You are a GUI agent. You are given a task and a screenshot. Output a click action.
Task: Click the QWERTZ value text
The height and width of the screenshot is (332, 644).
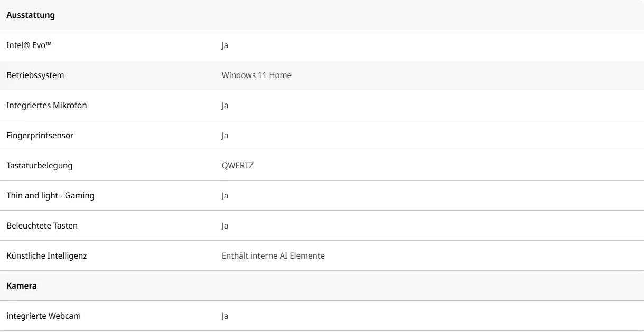click(238, 166)
